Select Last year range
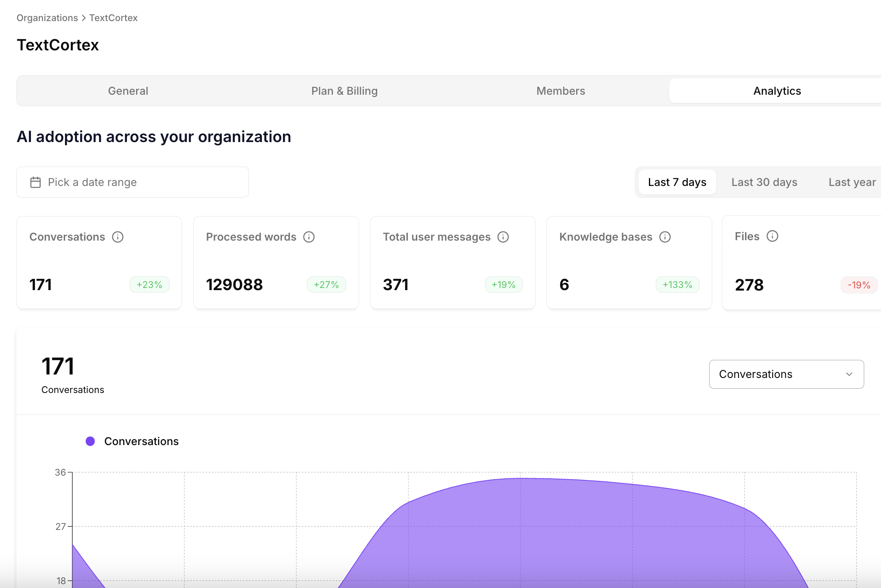Screen dimensions: 881x588 852,182
